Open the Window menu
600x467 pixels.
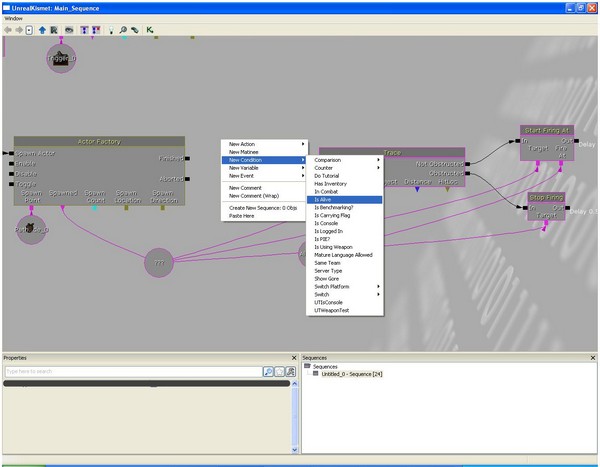point(13,18)
